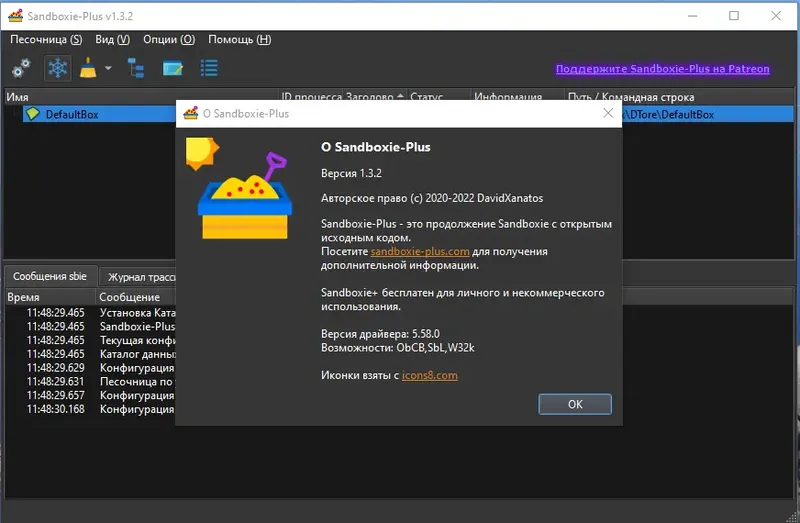800x523 pixels.
Task: Click the Sandboxie-Plus app icon in title bar
Action: click(15, 16)
